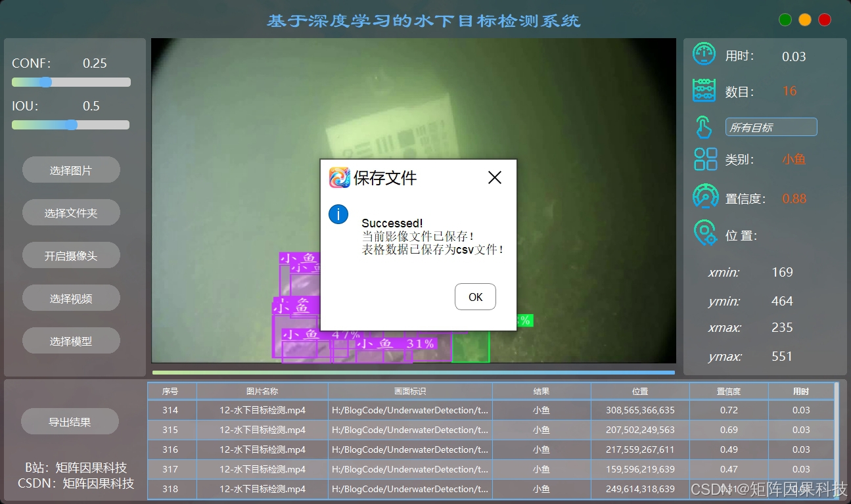This screenshot has height=504, width=851.
Task: Click the blue info icon in the dialog
Action: click(338, 214)
